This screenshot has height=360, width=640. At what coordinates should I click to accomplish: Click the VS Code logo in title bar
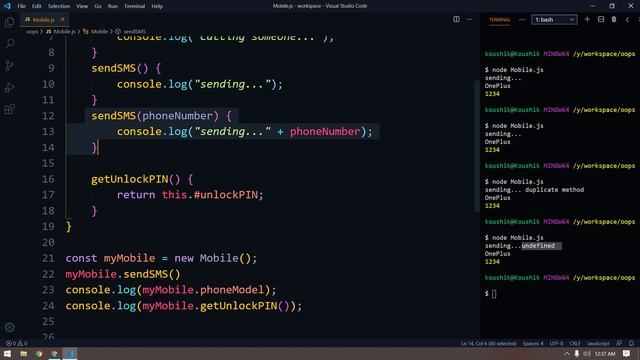[x=7, y=6]
